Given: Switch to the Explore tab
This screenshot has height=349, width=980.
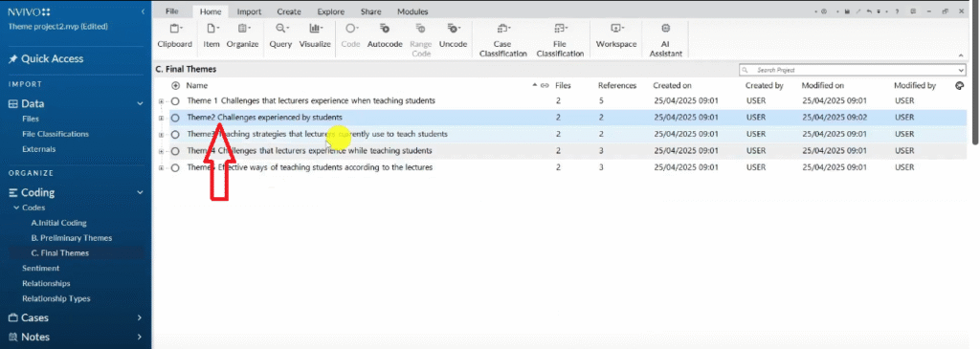Looking at the screenshot, I should point(330,11).
